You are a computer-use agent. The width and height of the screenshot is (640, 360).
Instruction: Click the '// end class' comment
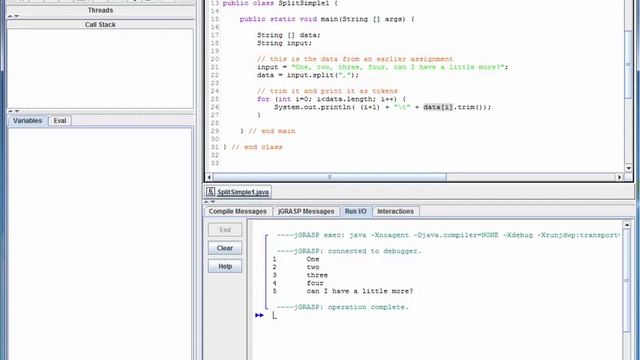[x=257, y=147]
